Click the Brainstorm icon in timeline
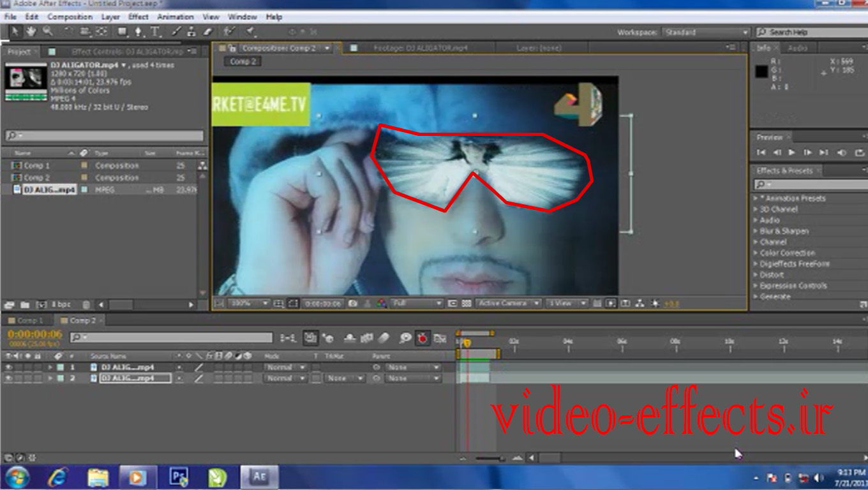This screenshot has height=490, width=868. 405,338
